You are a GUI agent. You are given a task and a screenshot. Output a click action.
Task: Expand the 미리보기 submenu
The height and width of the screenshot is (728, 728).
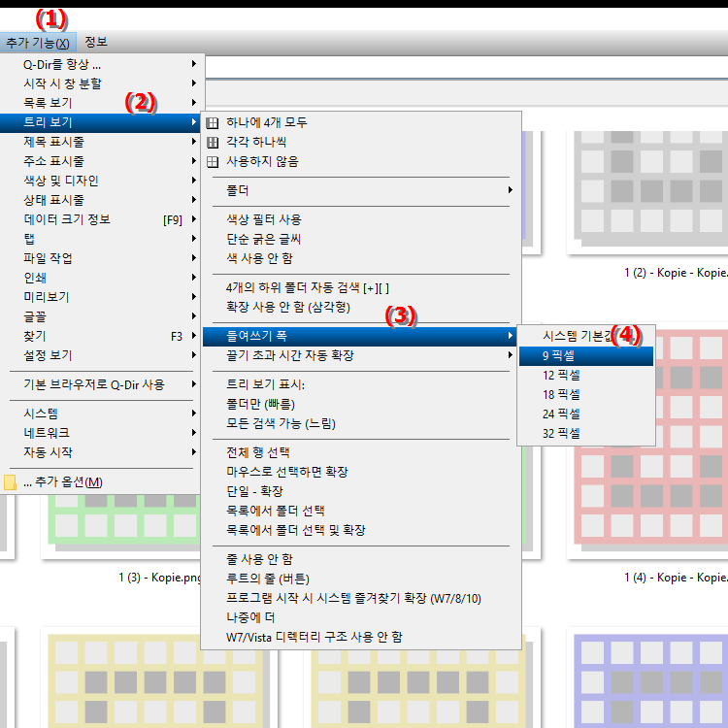pos(100,298)
